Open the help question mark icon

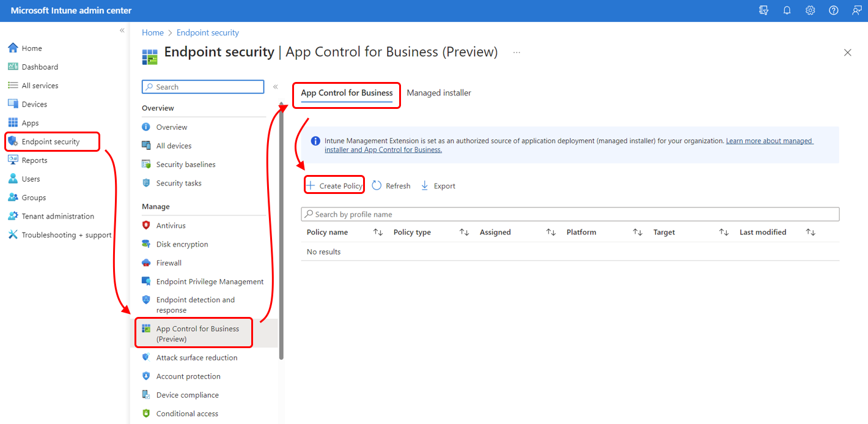pos(834,10)
